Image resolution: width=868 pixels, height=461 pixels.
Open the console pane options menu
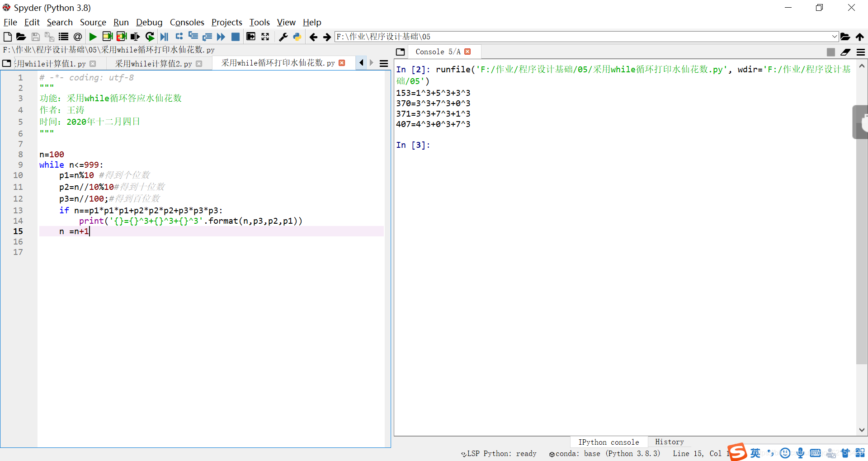861,52
